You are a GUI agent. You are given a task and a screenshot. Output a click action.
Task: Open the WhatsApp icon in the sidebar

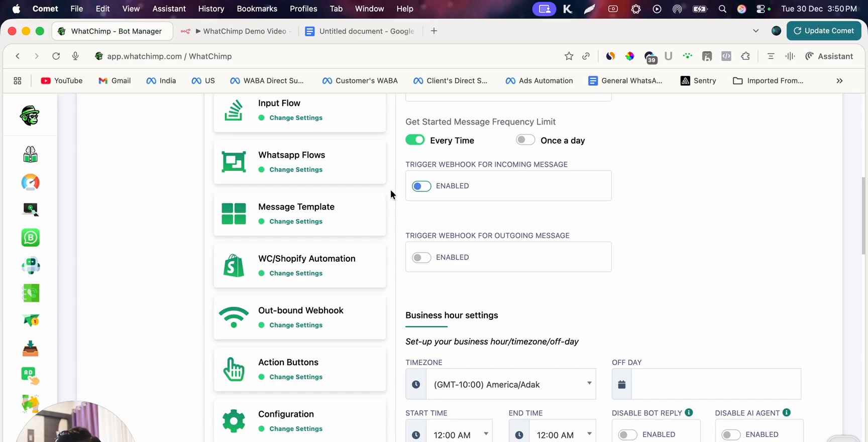tap(31, 238)
